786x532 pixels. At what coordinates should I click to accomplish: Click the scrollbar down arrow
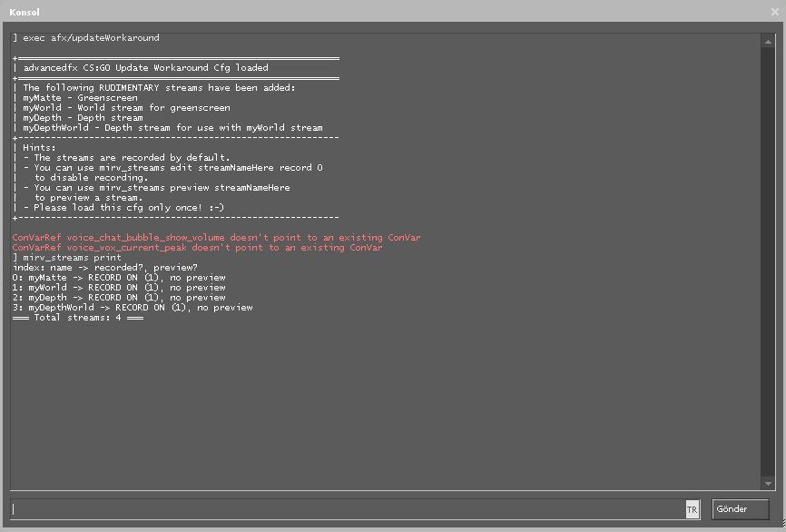768,483
